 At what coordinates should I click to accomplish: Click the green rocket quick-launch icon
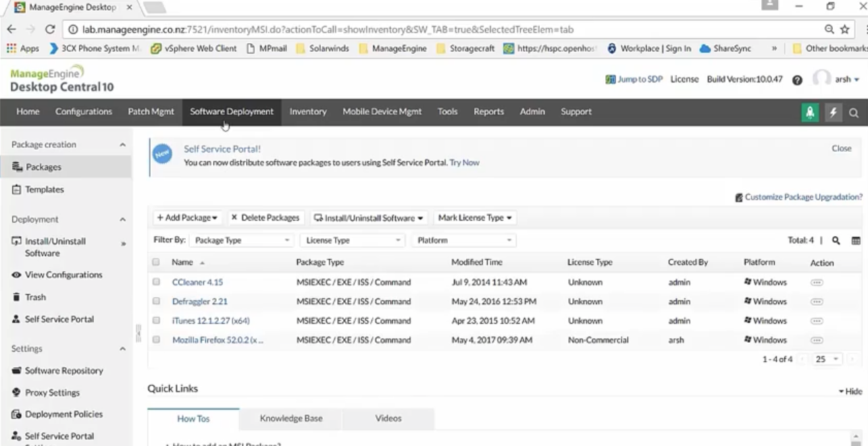tap(809, 113)
